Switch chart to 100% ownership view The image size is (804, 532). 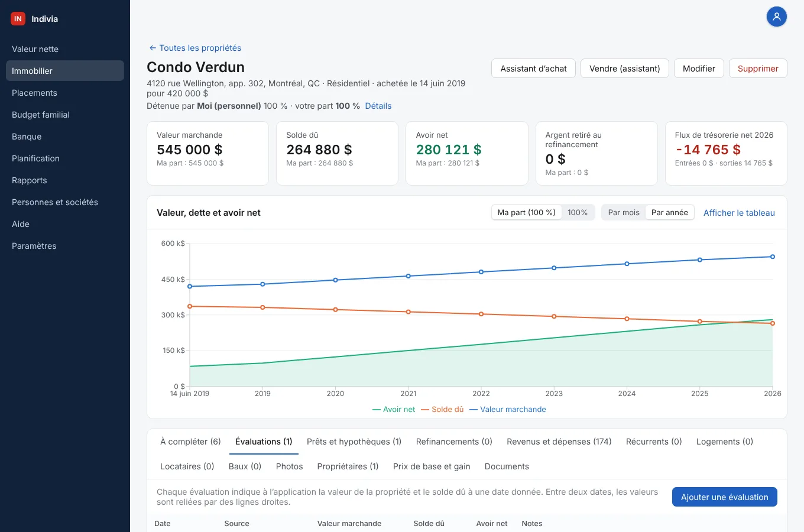pyautogui.click(x=578, y=212)
